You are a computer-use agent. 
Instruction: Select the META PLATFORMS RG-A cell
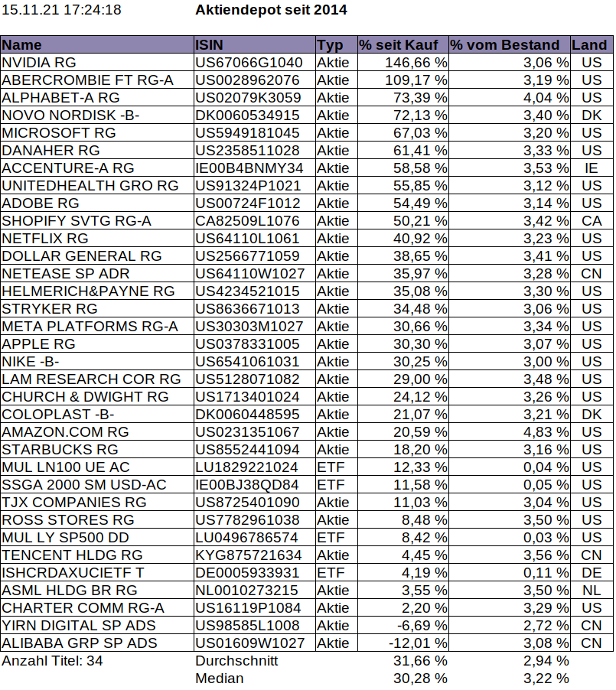[97, 326]
